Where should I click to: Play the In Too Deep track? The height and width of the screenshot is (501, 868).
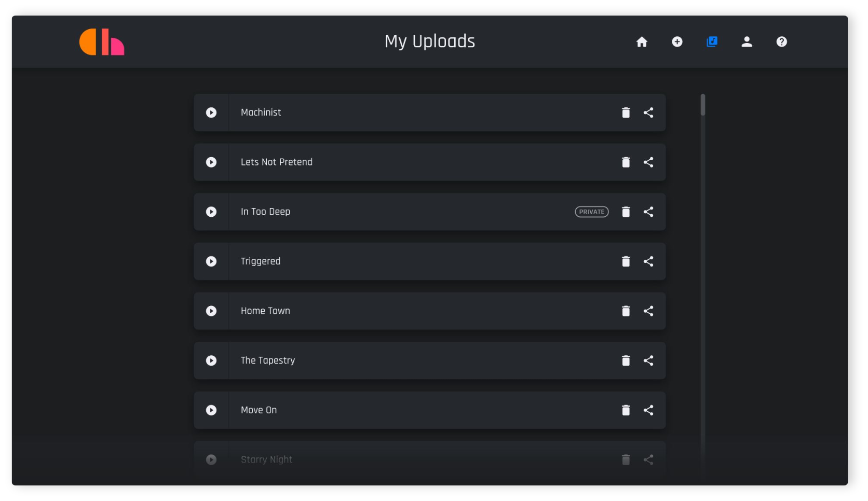(211, 212)
